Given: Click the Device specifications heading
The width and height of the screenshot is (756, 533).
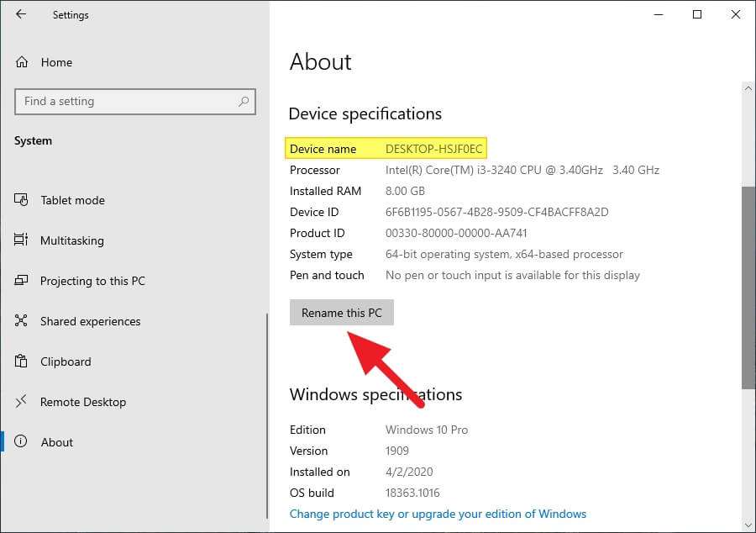Looking at the screenshot, I should coord(365,114).
